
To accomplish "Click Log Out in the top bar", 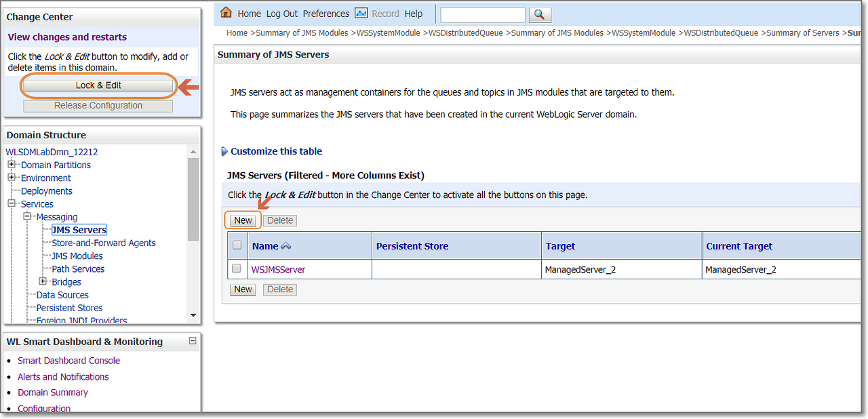I will 281,13.
